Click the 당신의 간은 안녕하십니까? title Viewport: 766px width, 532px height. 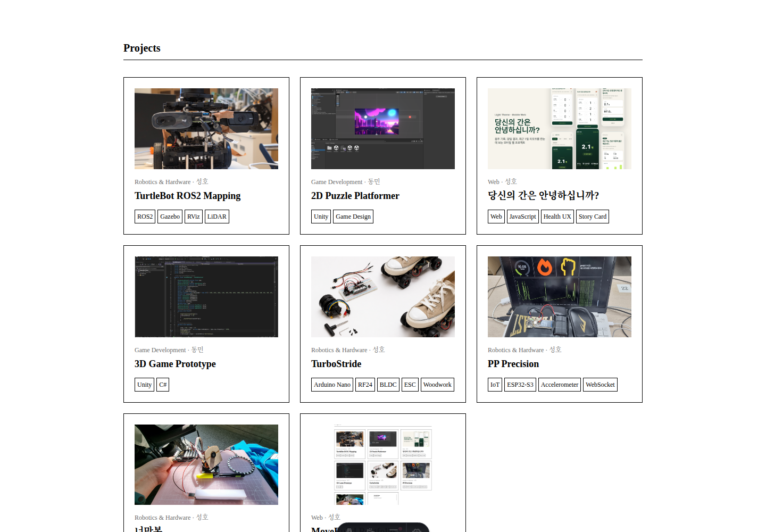(x=543, y=195)
